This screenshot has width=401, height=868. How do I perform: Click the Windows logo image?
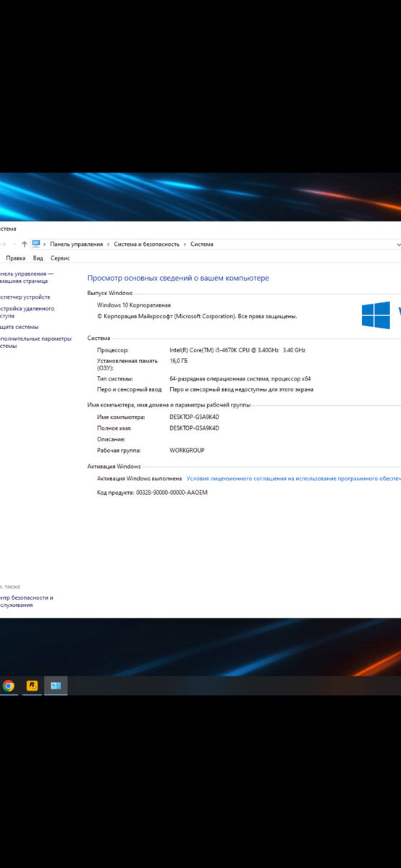376,316
